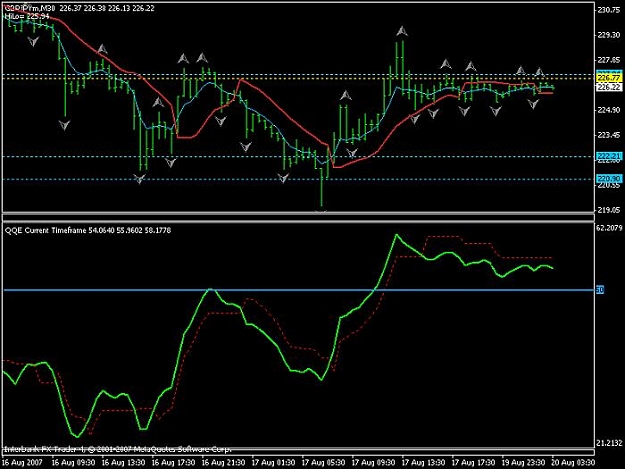The width and height of the screenshot is (625, 469).
Task: Click the 17 Aug 01:30 time label
Action: coord(273,463)
